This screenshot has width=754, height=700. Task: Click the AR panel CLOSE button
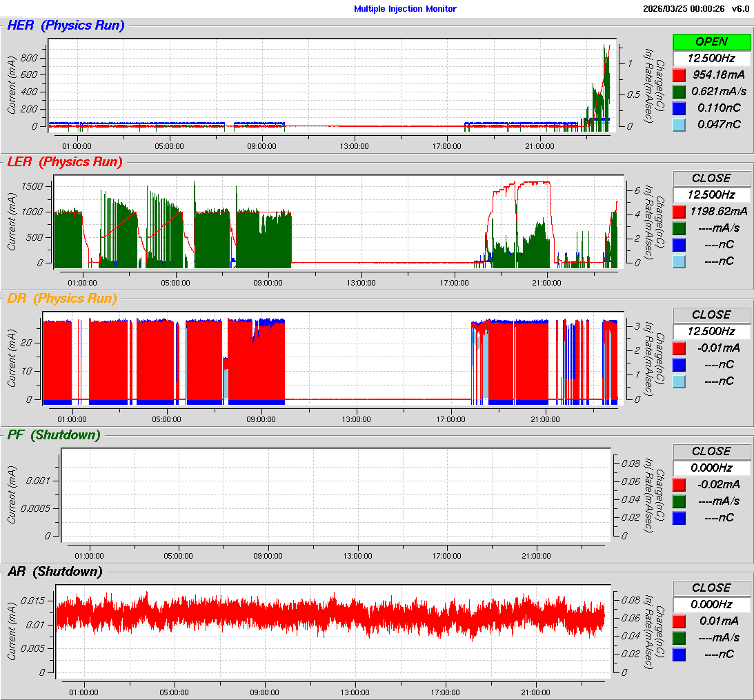(x=711, y=588)
